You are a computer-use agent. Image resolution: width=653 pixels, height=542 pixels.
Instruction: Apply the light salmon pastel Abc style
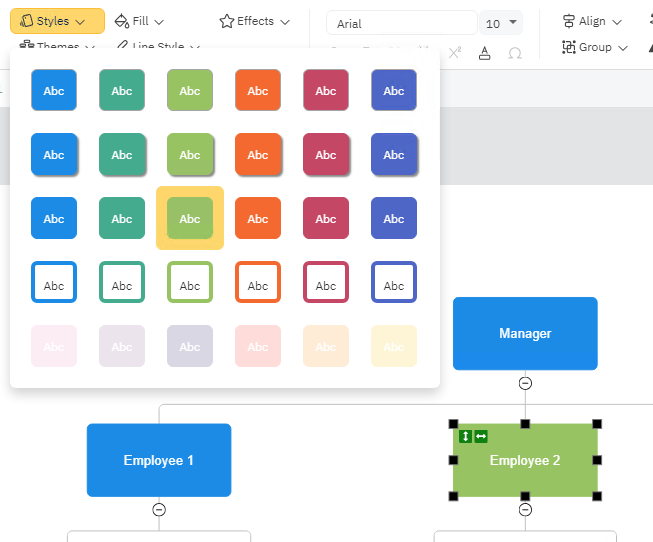(x=258, y=346)
